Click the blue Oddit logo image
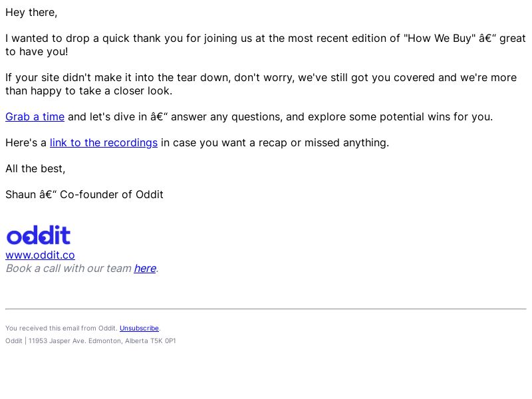Image resolution: width=532 pixels, height=399 pixels. coord(39,235)
